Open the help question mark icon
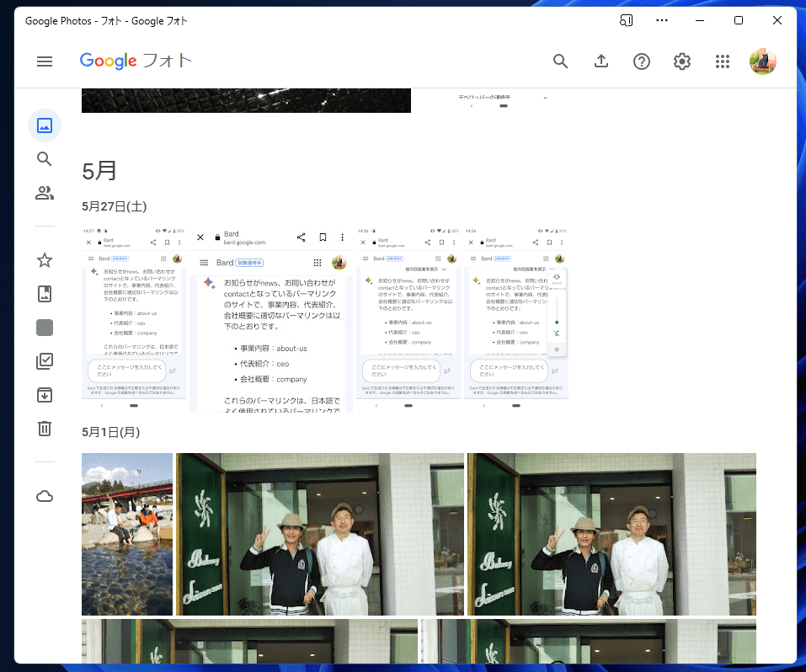Screen dimensions: 806x672 click(x=642, y=61)
